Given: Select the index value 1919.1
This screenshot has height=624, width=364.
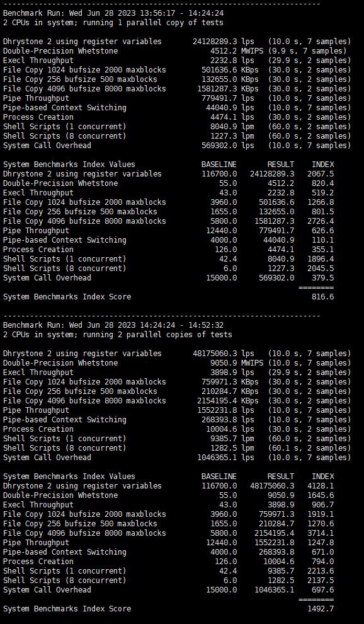Looking at the screenshot, I should [321, 514].
